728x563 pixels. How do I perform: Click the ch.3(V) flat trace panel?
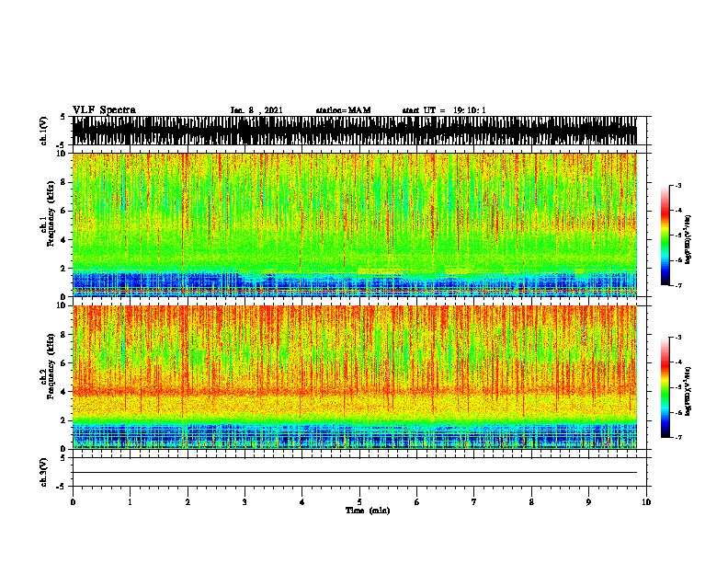pos(359,472)
